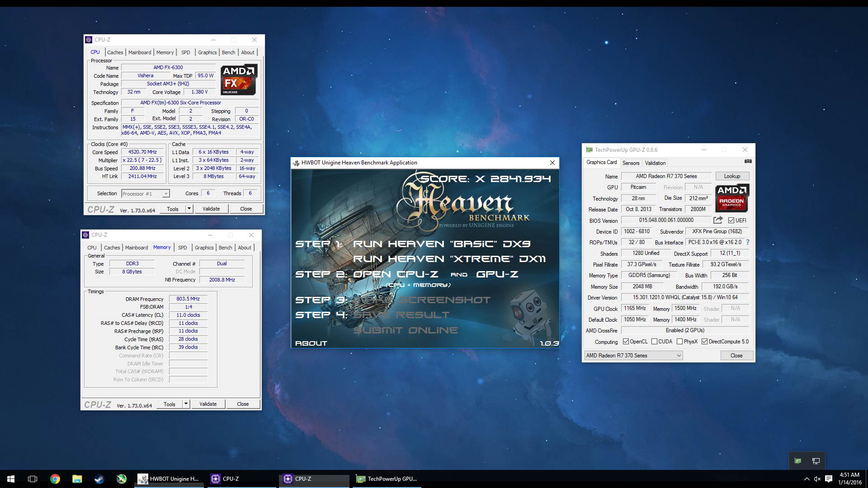Click the clock showing 4:51 AM

point(849,475)
